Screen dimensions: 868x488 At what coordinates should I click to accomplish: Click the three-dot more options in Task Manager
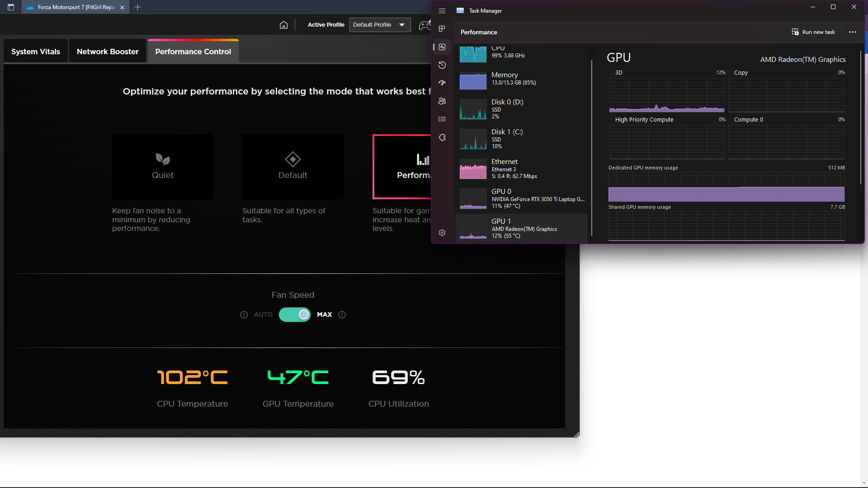tap(853, 32)
